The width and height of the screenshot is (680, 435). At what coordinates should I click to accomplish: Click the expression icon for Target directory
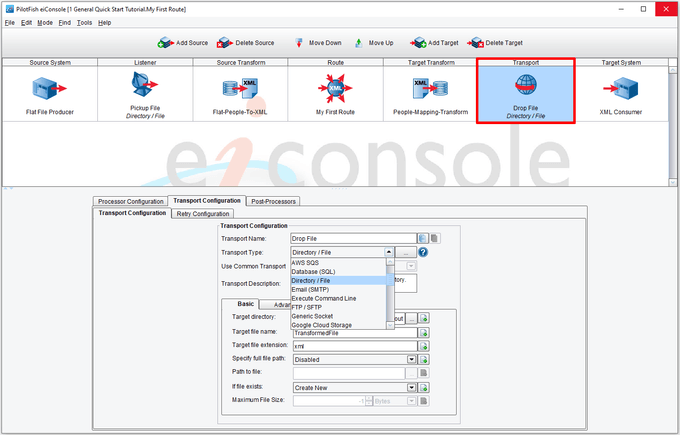424,318
